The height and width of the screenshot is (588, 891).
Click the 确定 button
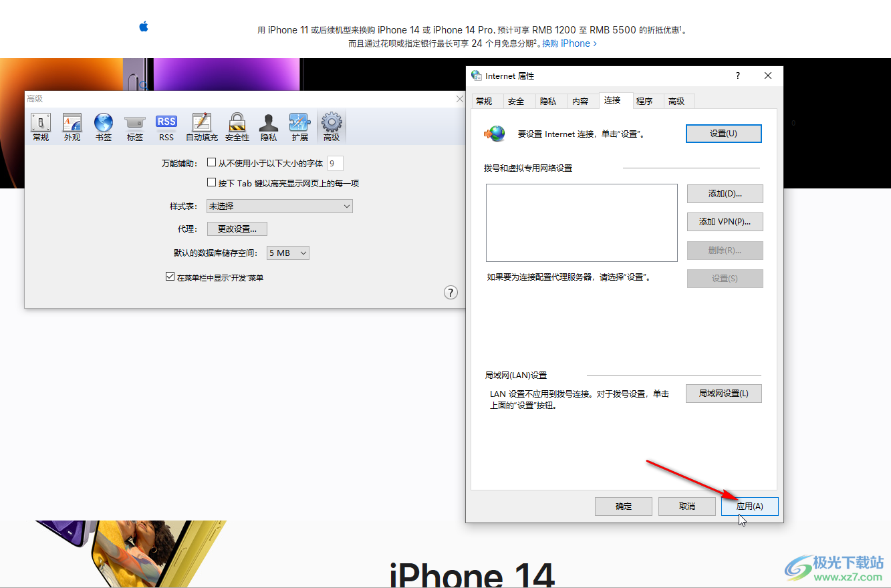click(624, 506)
